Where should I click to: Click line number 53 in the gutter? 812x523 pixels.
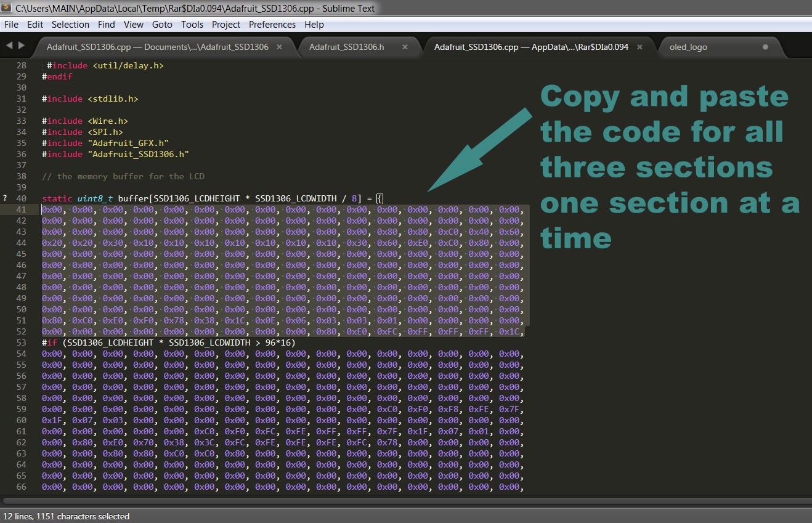coord(22,343)
